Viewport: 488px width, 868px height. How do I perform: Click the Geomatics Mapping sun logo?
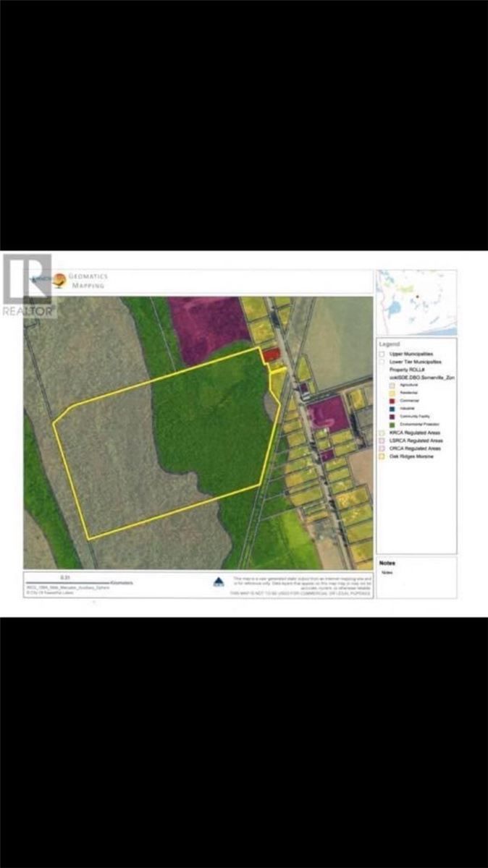point(58,280)
